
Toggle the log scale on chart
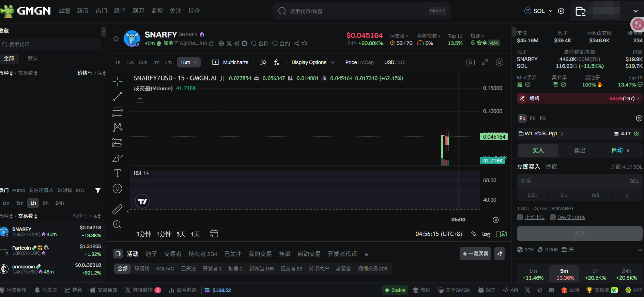486,234
